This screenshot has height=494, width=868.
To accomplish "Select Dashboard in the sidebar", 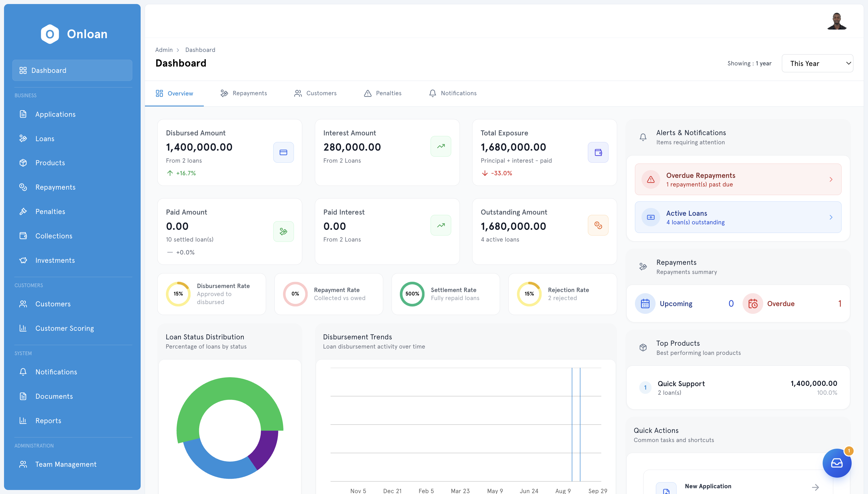I will (72, 71).
